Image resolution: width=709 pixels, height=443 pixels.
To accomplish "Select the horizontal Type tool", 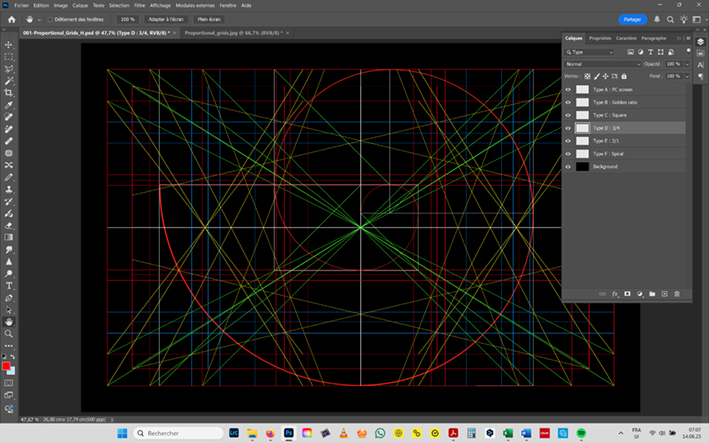I will pos(9,285).
